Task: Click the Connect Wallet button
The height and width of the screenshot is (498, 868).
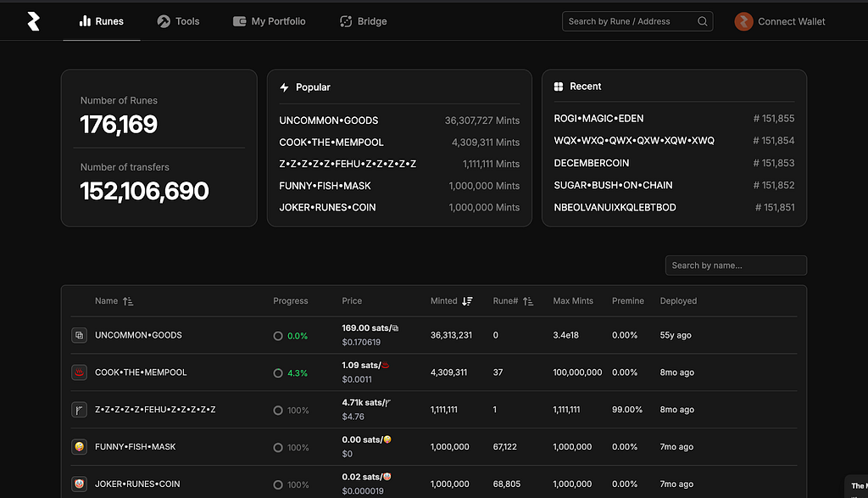Action: [x=780, y=21]
